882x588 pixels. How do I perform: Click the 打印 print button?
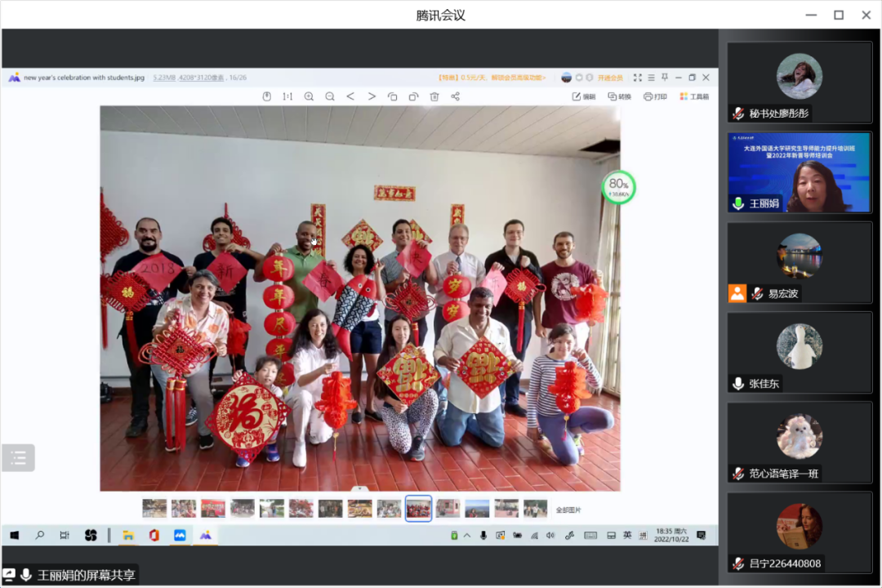click(x=655, y=96)
